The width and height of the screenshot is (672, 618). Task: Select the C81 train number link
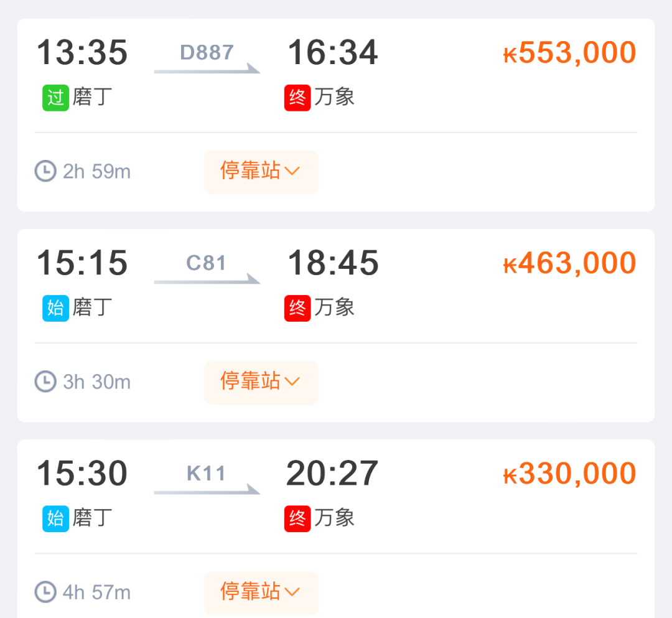(206, 263)
